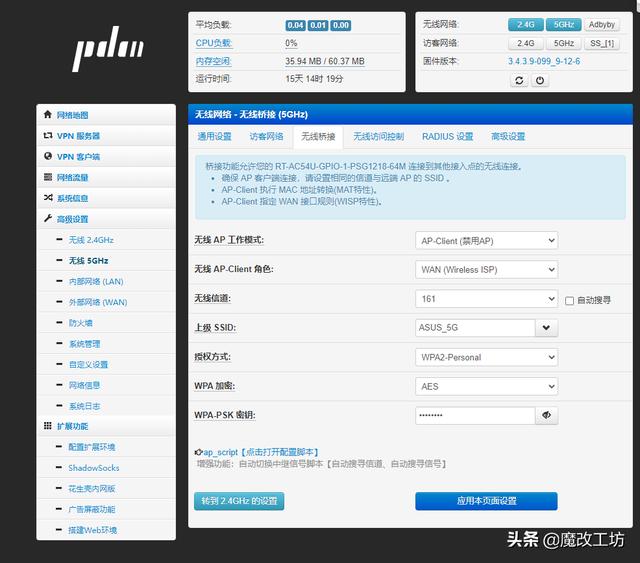
Task: Click the 扩展功能 grid icon
Action: [x=47, y=426]
